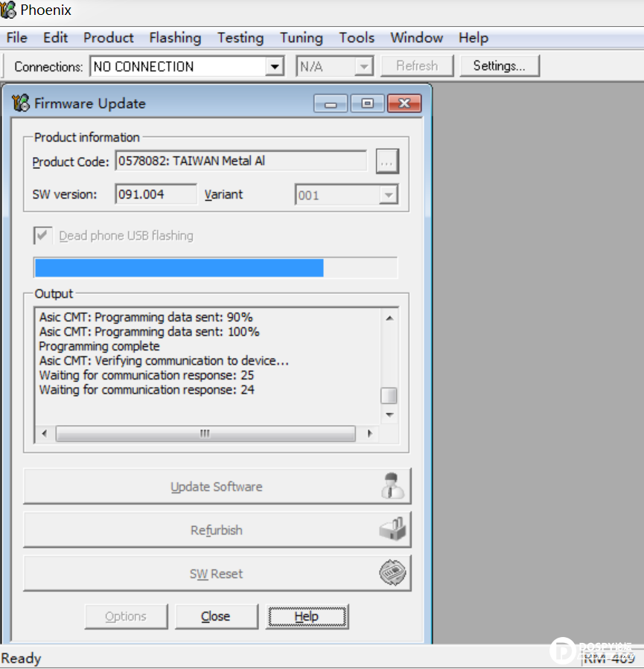
Task: Click the Output scroll left arrow
Action: (x=45, y=434)
